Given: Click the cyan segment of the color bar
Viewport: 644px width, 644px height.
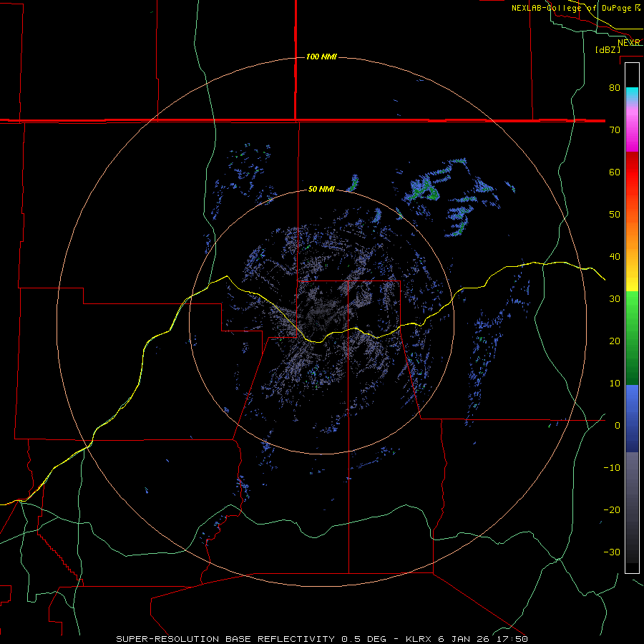Looking at the screenshot, I should coord(632,94).
